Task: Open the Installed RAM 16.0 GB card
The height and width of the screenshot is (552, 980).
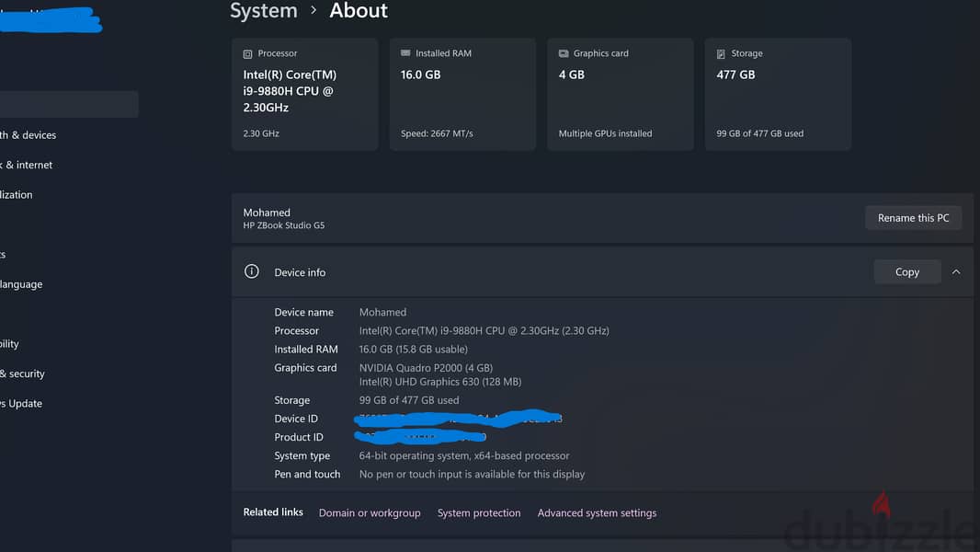Action: pos(462,94)
